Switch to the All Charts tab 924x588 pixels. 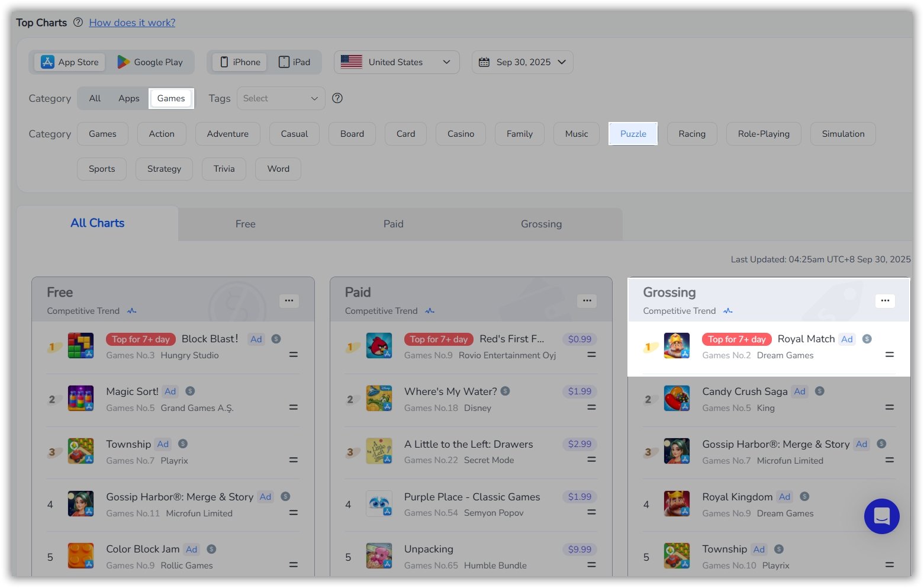pyautogui.click(x=98, y=223)
